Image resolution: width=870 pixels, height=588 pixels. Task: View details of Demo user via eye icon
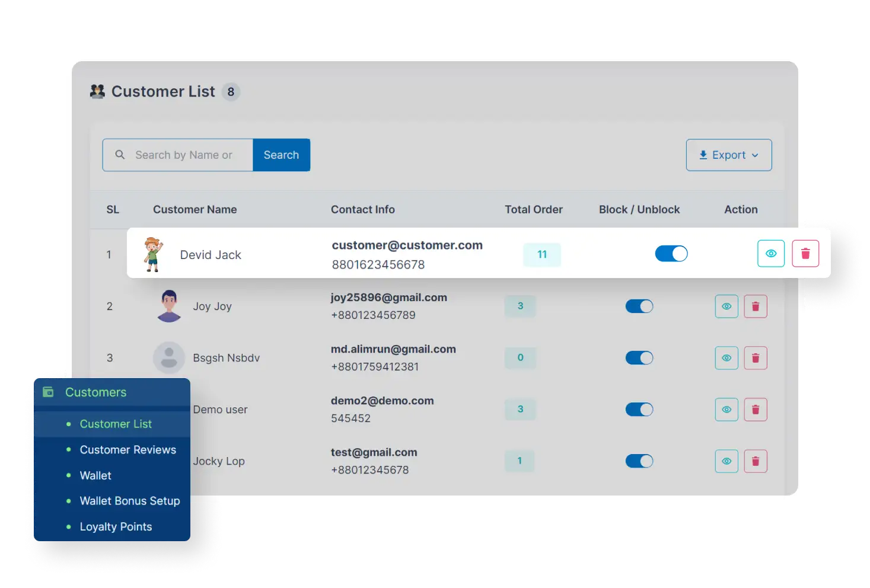[x=726, y=409]
